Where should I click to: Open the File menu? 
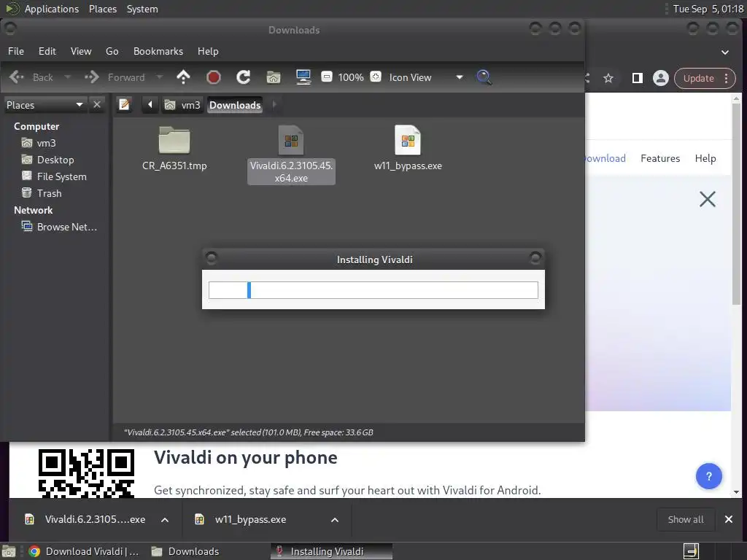point(16,52)
